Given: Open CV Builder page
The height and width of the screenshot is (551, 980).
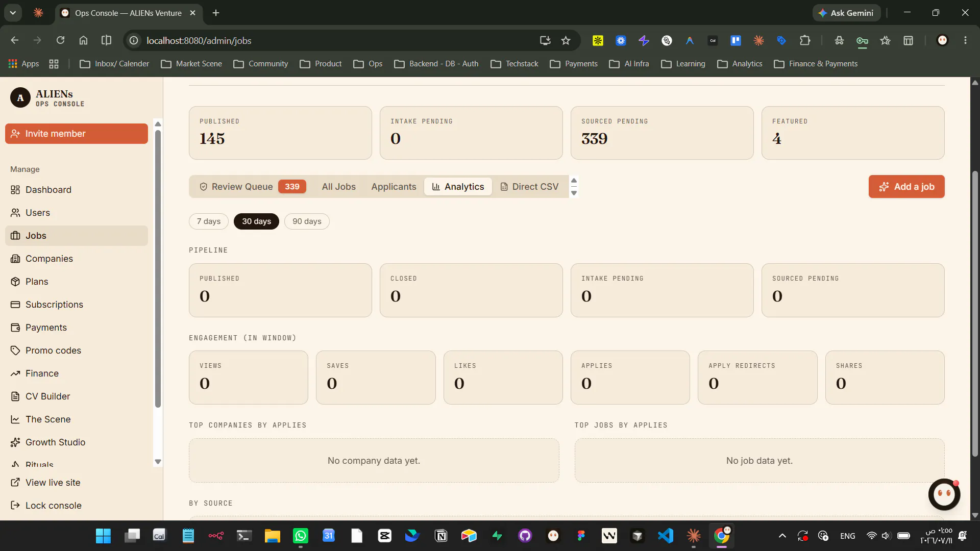Looking at the screenshot, I should pyautogui.click(x=77, y=396).
